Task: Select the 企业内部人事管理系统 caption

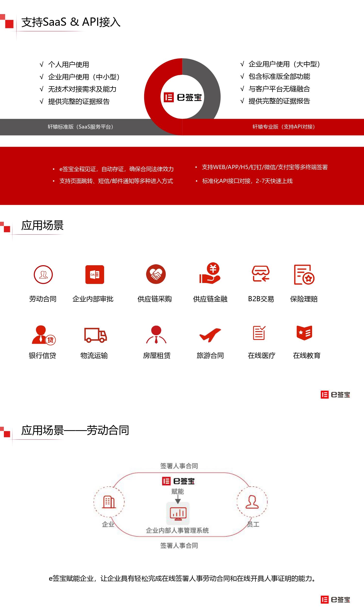Action: (x=177, y=530)
